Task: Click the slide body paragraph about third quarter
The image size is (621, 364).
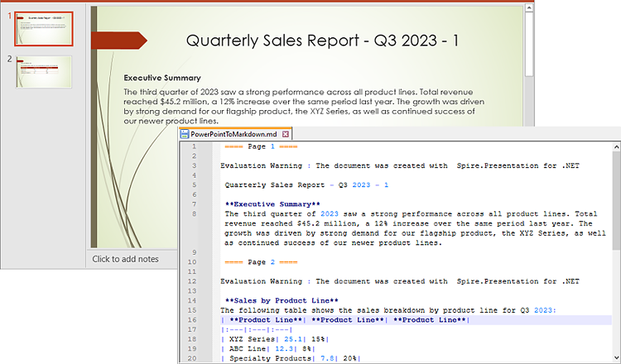Action: (x=304, y=107)
